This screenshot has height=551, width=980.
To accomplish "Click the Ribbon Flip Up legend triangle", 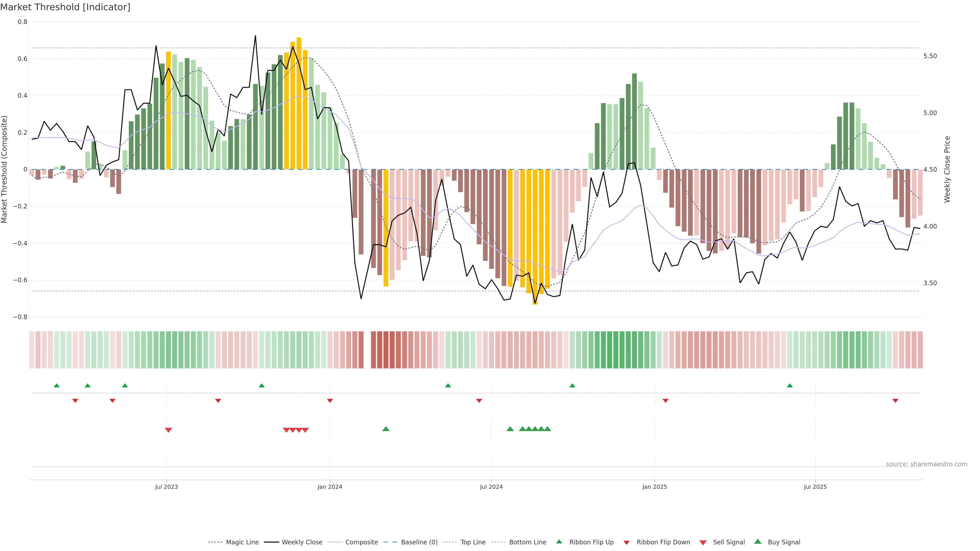I will click(559, 542).
